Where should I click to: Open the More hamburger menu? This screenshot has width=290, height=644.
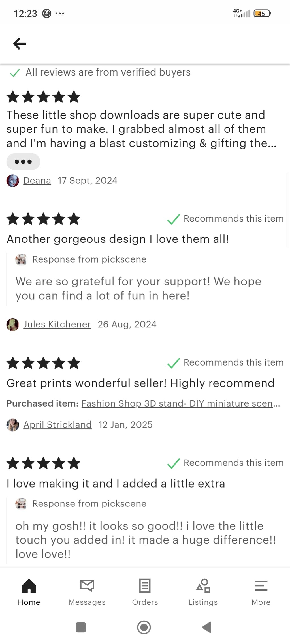click(x=261, y=585)
